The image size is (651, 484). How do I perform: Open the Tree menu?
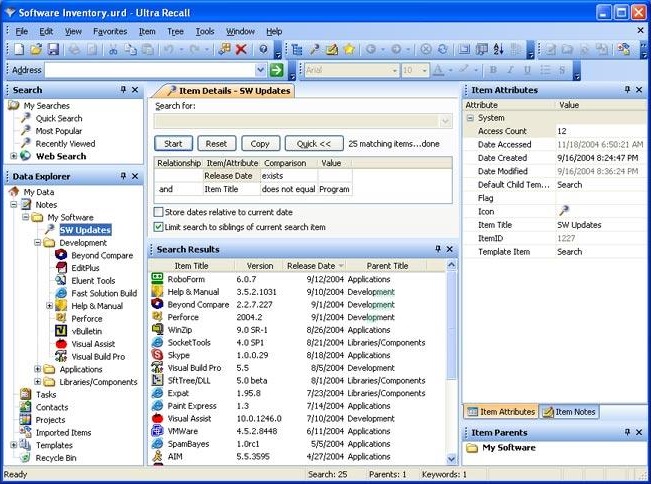[175, 32]
